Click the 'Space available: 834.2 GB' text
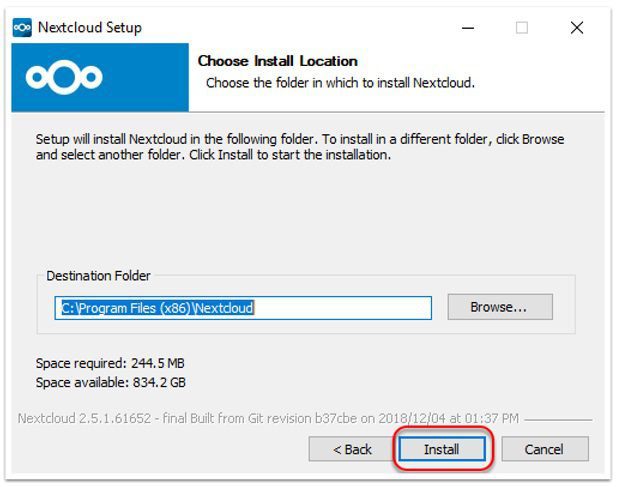 pos(110,382)
